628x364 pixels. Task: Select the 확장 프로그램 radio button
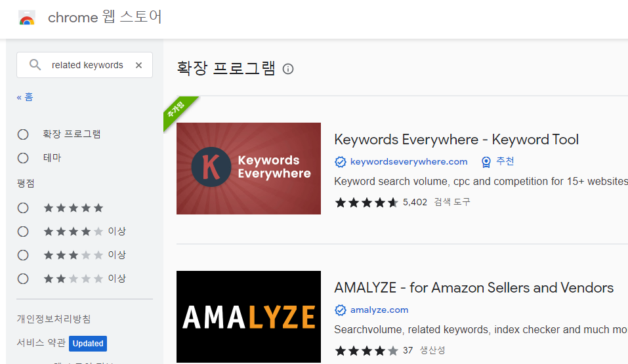coord(23,134)
